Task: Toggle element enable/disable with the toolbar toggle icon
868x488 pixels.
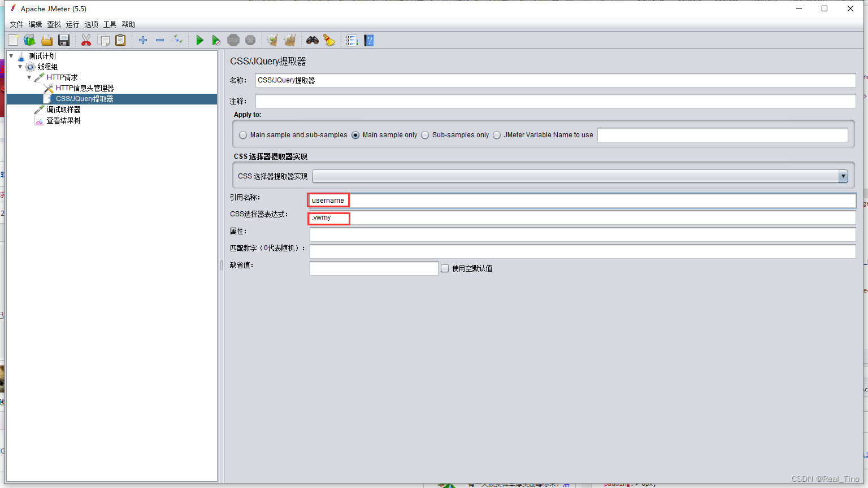Action: click(176, 40)
